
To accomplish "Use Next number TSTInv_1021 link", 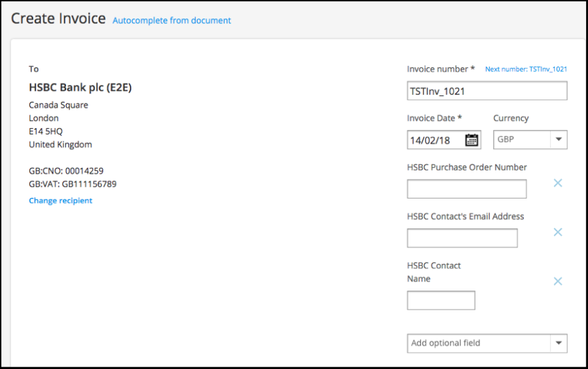I will (526, 69).
